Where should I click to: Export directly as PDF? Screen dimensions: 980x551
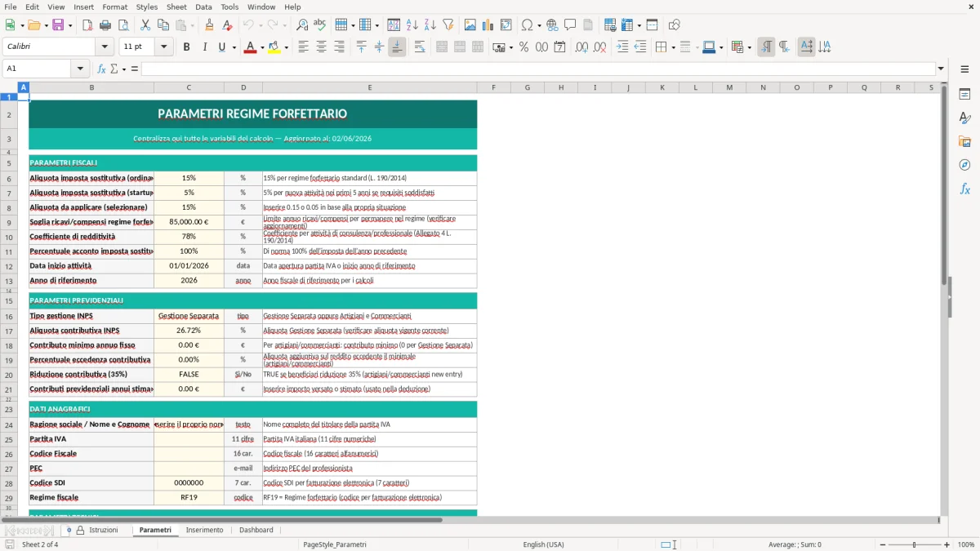coord(87,25)
